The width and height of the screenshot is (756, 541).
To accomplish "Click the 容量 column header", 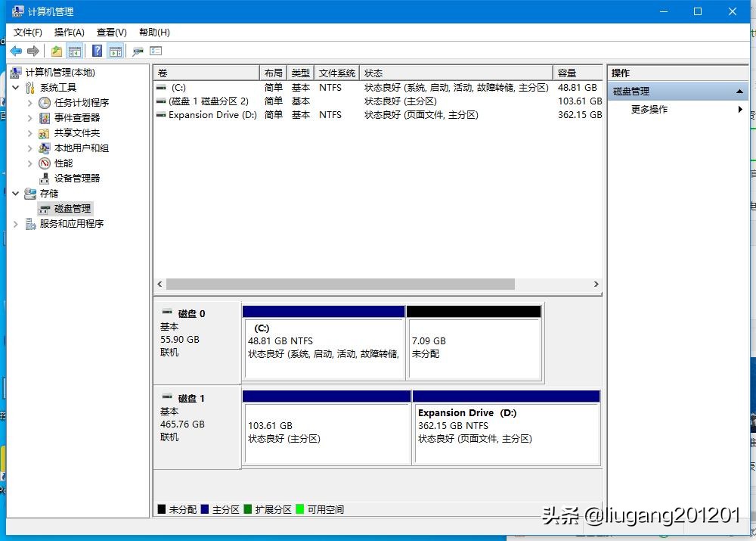I will coord(567,73).
